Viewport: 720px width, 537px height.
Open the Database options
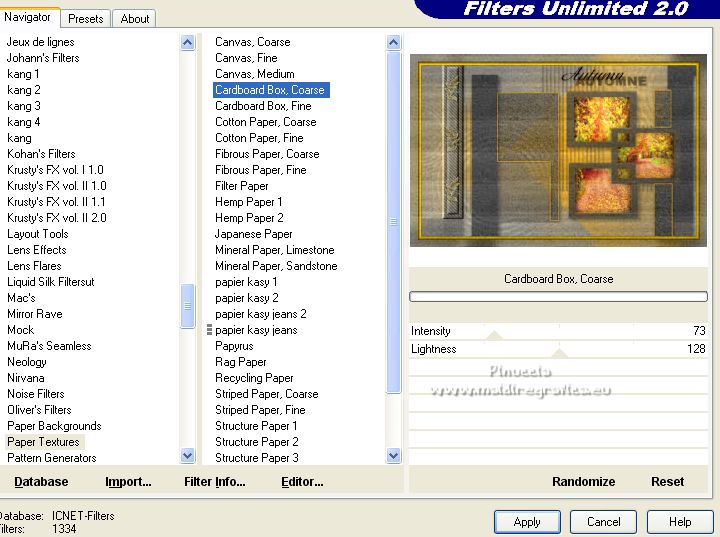coord(41,481)
